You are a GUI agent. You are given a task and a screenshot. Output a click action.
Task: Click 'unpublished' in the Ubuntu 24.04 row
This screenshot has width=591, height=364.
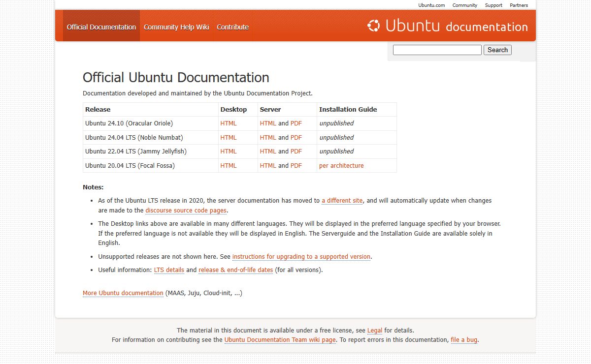pyautogui.click(x=336, y=138)
